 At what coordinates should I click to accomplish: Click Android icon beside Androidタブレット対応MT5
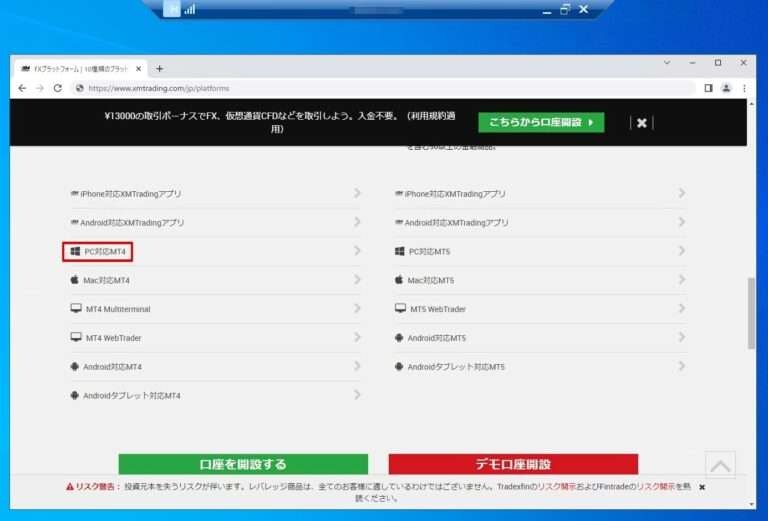coord(399,366)
